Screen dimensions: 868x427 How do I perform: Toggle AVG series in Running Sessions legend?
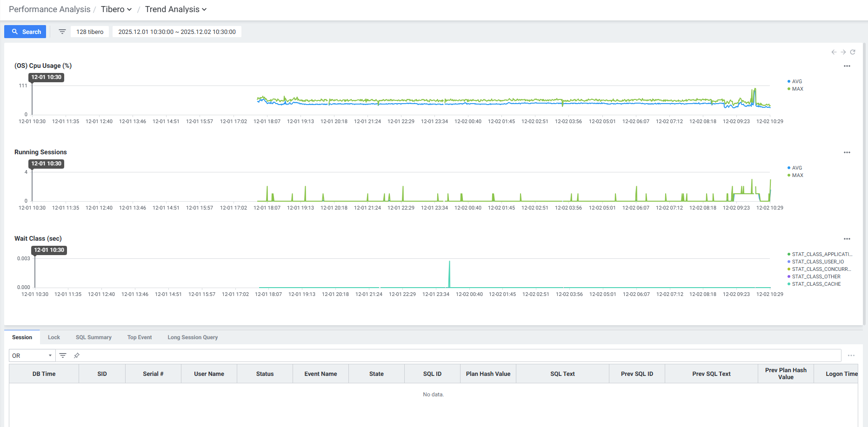tap(797, 168)
